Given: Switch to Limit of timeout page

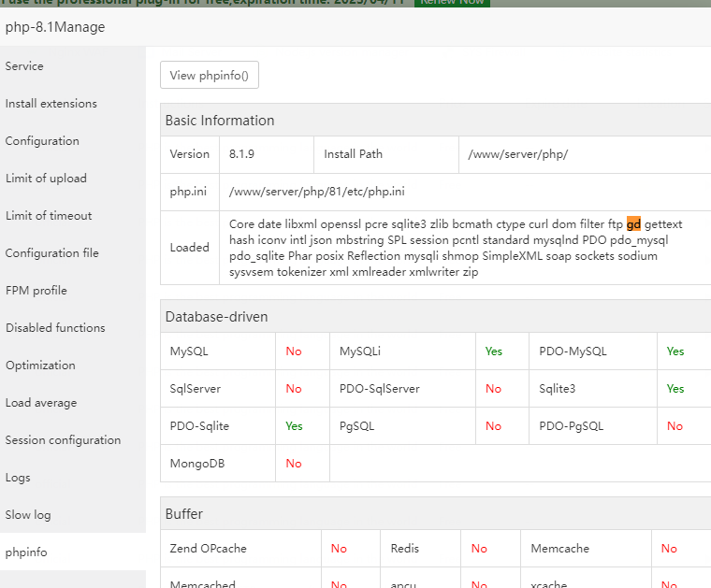Looking at the screenshot, I should point(49,216).
